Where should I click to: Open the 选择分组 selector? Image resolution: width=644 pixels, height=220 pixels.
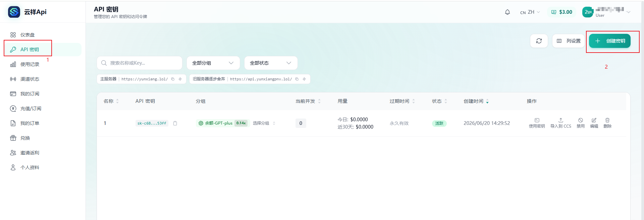pyautogui.click(x=264, y=123)
